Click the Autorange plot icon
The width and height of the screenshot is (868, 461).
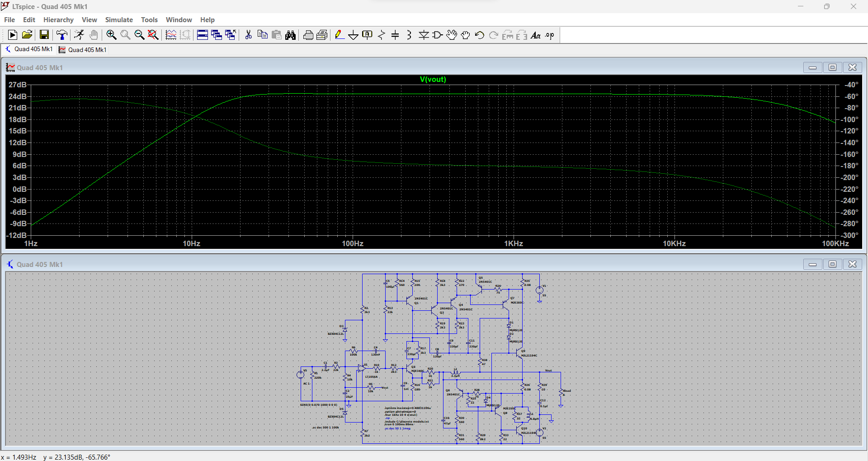[171, 35]
